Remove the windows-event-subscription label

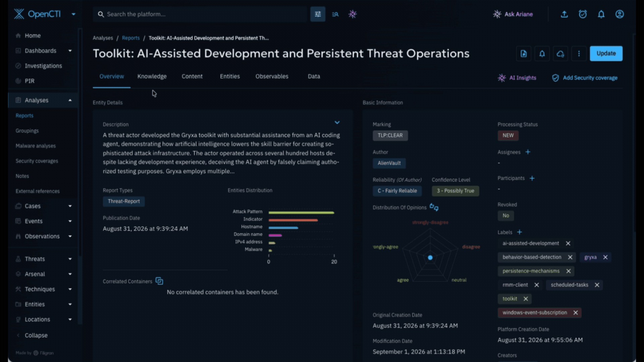click(576, 312)
